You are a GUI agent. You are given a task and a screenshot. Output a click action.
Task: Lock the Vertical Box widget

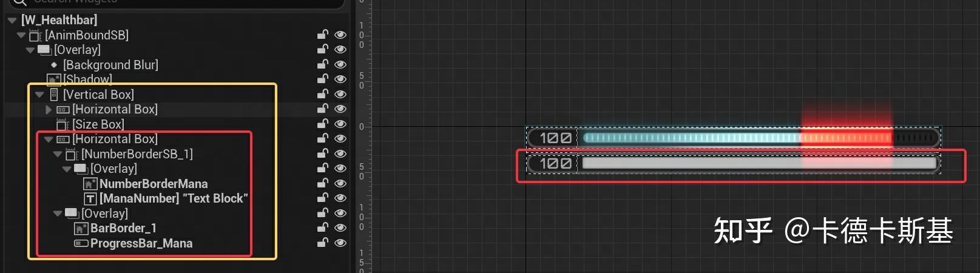coord(323,94)
